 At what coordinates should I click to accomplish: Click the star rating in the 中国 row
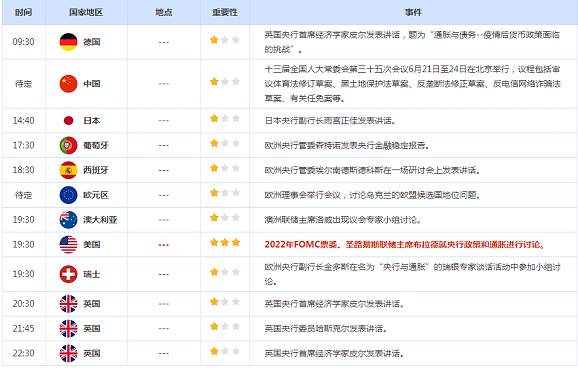[x=225, y=81]
